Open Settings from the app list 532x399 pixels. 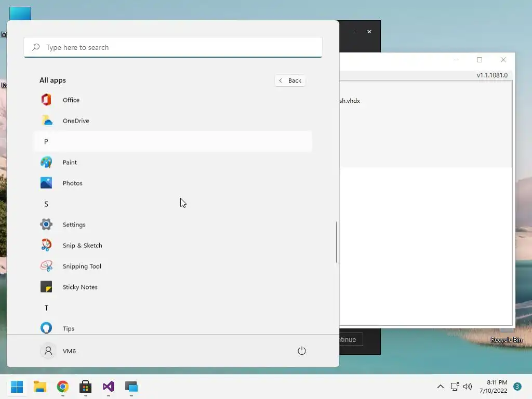coord(172,224)
